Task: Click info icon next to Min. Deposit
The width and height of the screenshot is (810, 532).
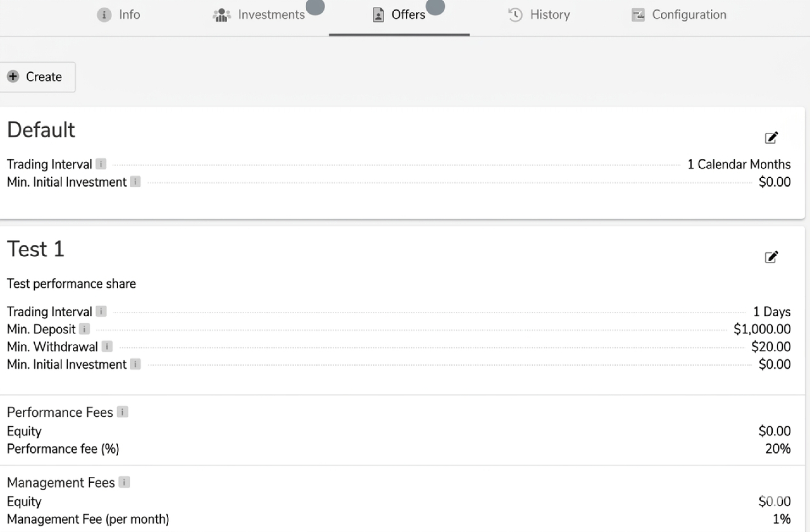Action: click(x=84, y=329)
